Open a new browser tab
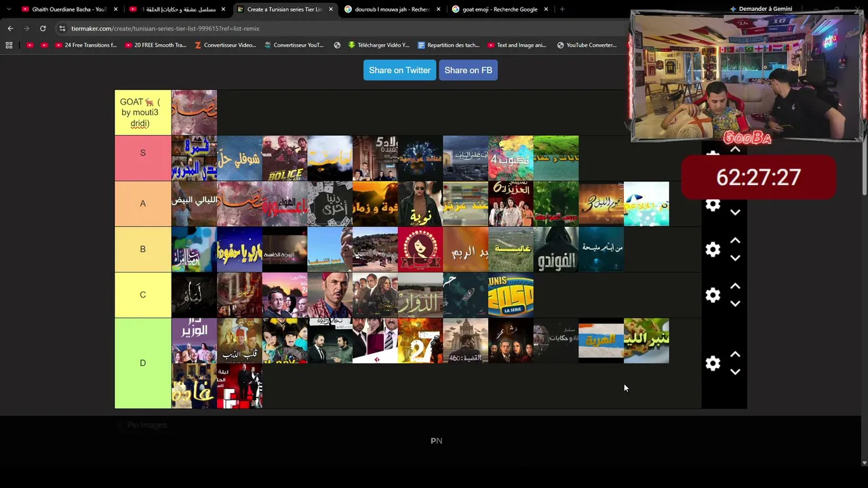This screenshot has height=488, width=868. [562, 9]
